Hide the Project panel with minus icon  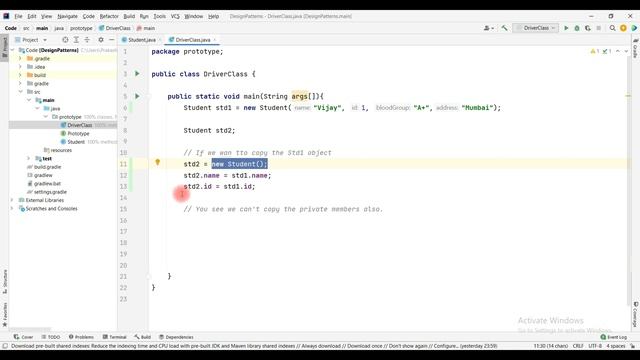[x=111, y=40]
